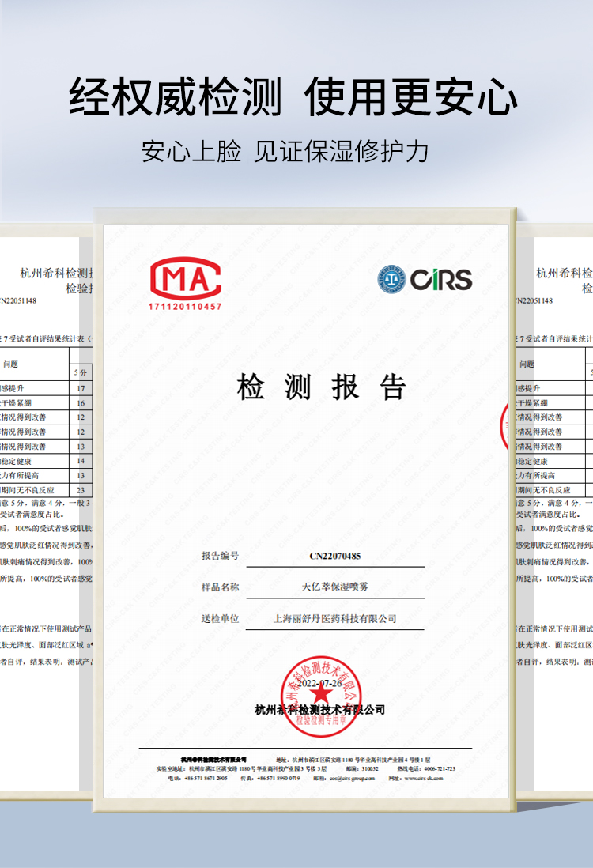Viewport: 593px width, 868px height.
Task: Click footer fax +86 571-8990 0719
Action: (x=278, y=779)
